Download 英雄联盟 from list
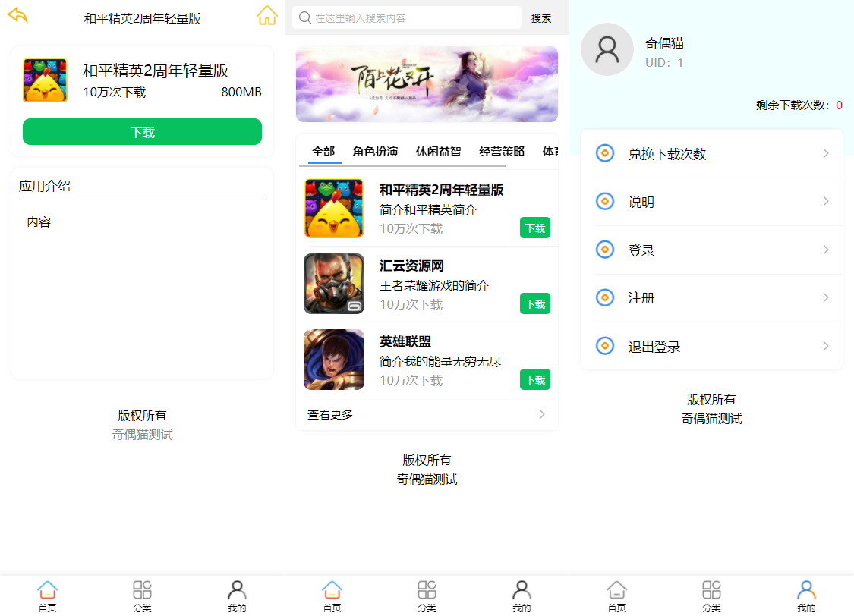 click(x=535, y=379)
